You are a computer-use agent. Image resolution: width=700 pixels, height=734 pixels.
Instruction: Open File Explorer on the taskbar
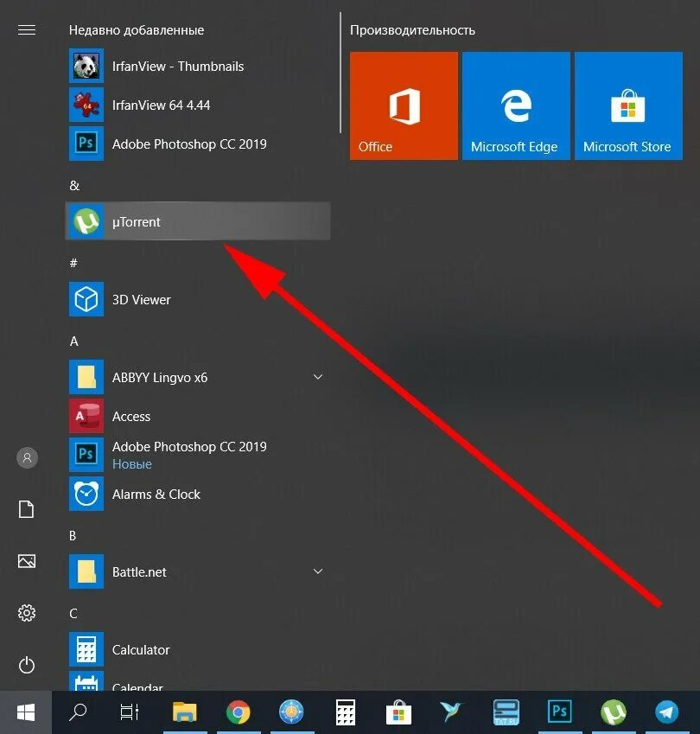pyautogui.click(x=185, y=712)
